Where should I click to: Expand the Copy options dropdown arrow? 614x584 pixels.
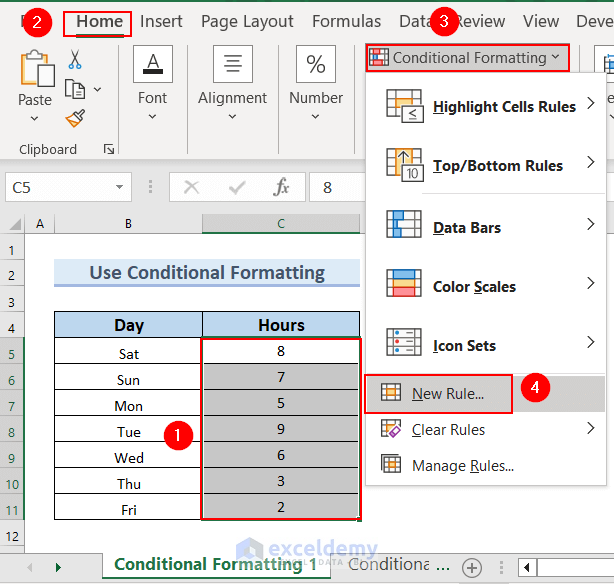pos(98,89)
